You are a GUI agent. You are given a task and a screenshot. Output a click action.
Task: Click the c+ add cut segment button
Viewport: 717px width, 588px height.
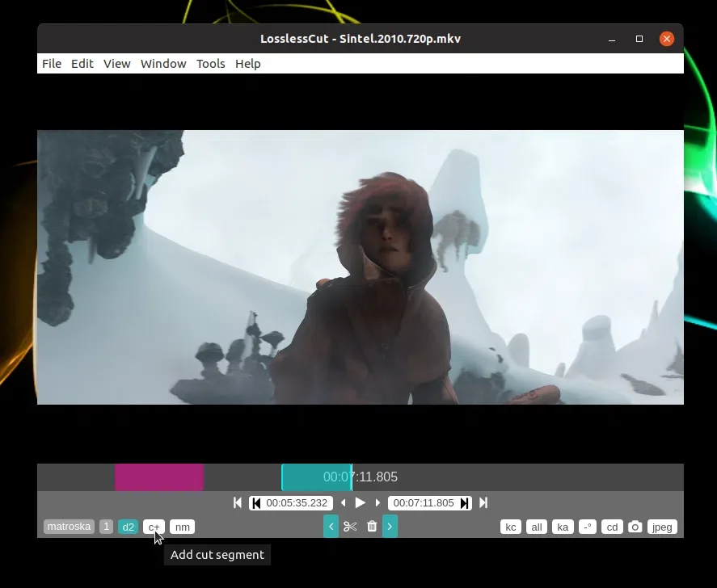point(154,527)
